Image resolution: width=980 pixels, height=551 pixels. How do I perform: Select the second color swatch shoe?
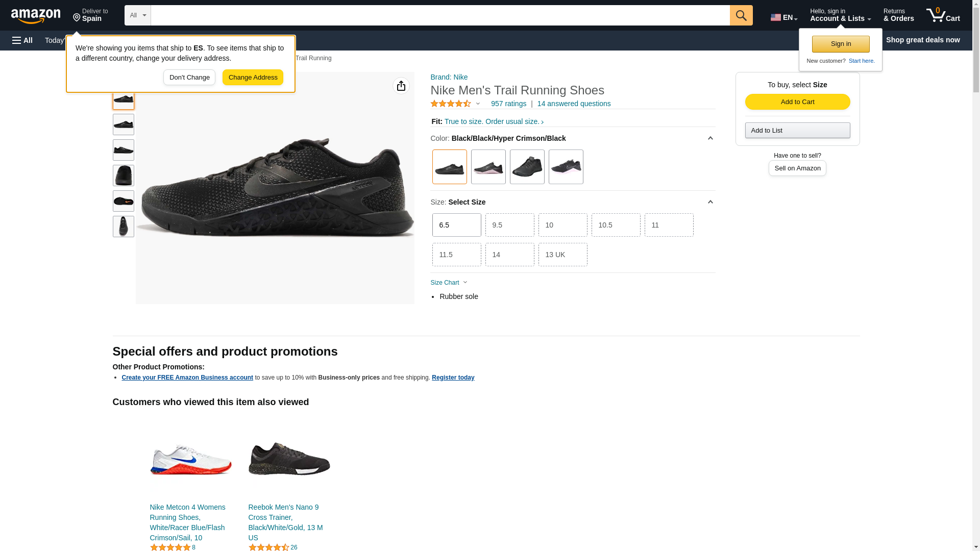click(x=488, y=167)
